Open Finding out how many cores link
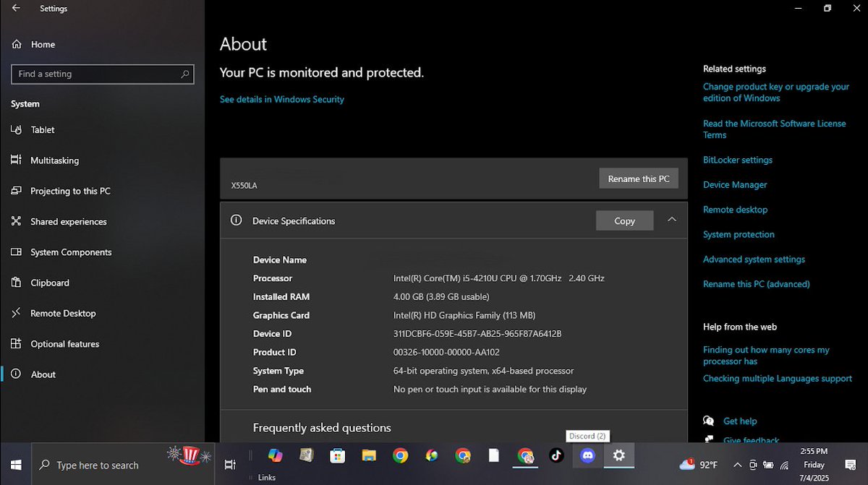Image resolution: width=868 pixels, height=485 pixels. [766, 355]
